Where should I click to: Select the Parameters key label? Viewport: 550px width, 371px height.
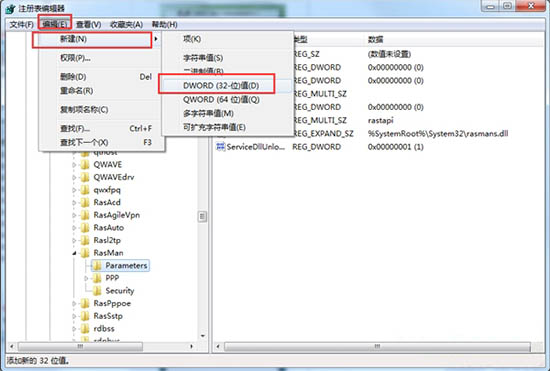tap(126, 265)
